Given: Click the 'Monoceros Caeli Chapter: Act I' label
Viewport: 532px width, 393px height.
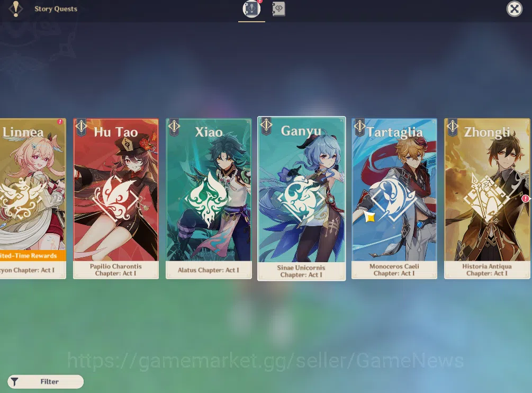Looking at the screenshot, I should pos(394,270).
